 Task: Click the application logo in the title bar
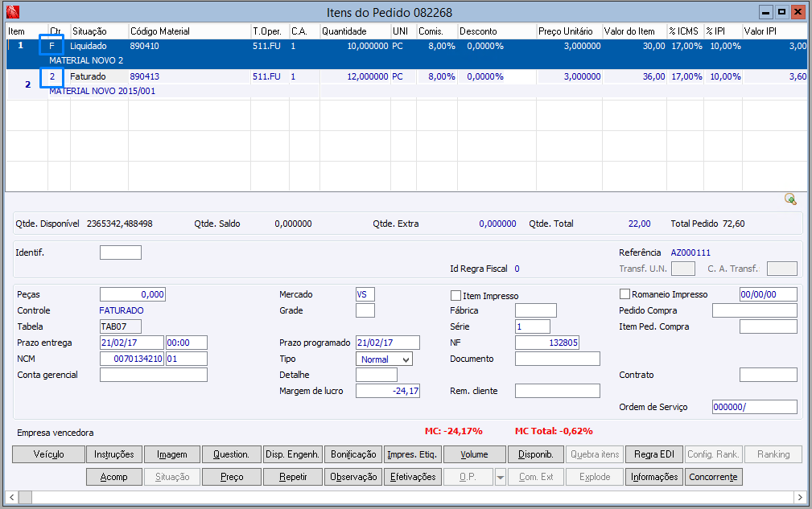click(12, 12)
